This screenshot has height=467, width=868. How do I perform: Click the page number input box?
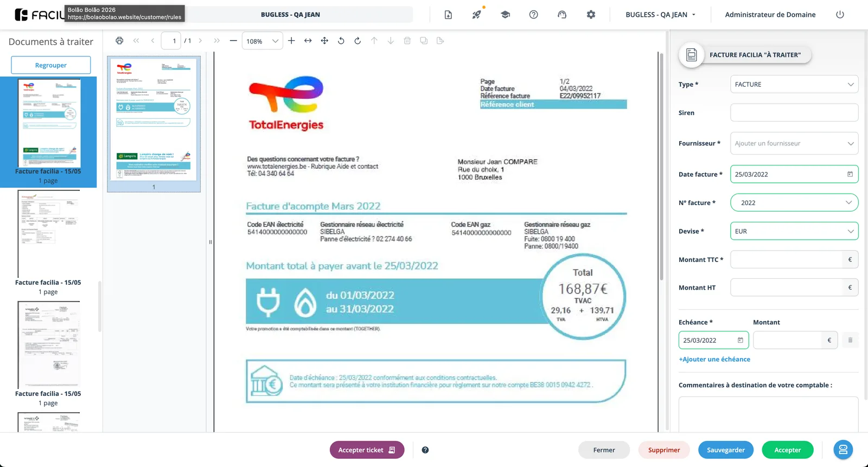coord(171,41)
